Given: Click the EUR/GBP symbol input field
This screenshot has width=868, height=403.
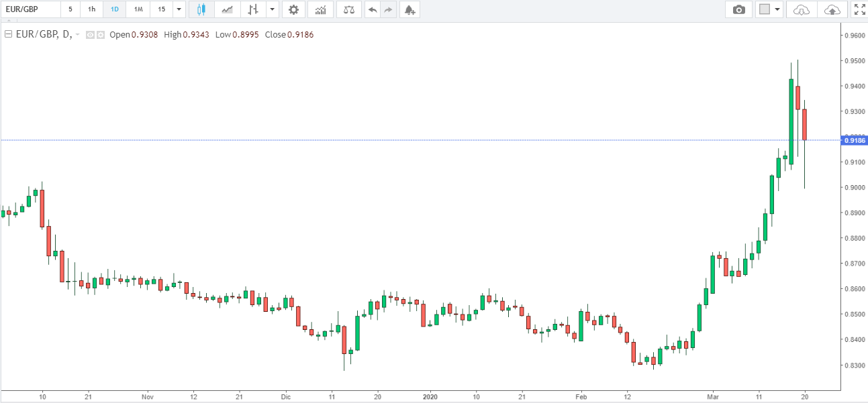Looking at the screenshot, I should [x=30, y=9].
